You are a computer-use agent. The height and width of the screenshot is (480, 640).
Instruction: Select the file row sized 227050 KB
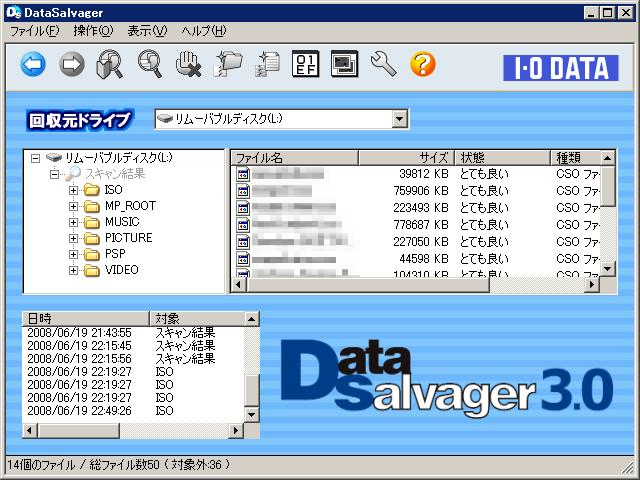click(416, 242)
